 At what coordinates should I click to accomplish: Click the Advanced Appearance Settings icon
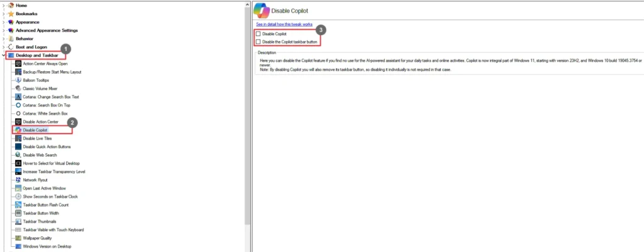click(11, 30)
